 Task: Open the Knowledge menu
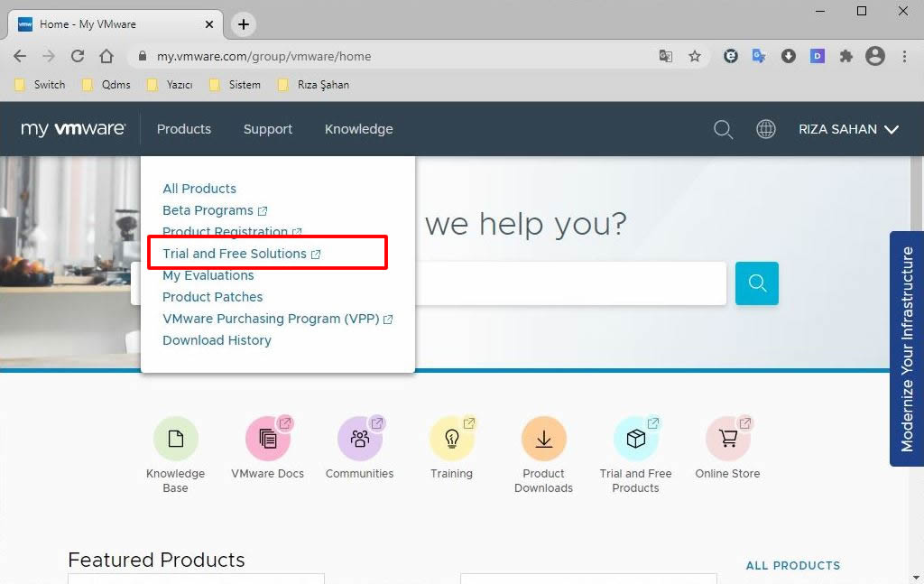click(359, 129)
